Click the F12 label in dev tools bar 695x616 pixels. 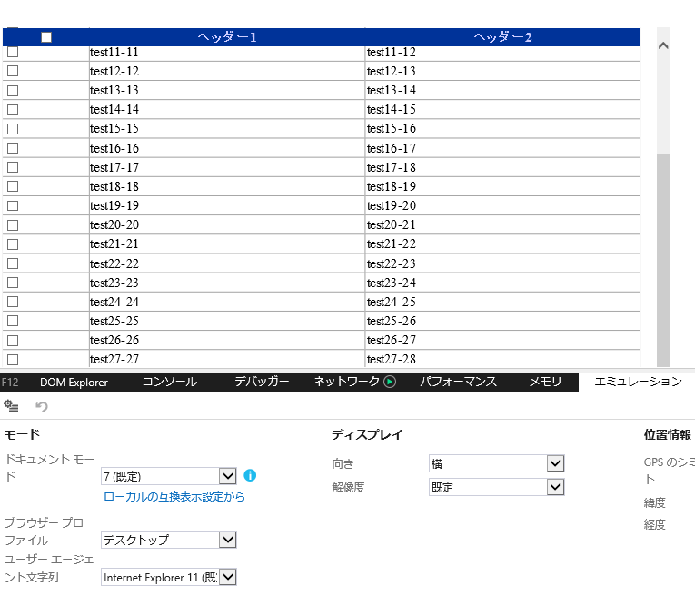[10, 382]
